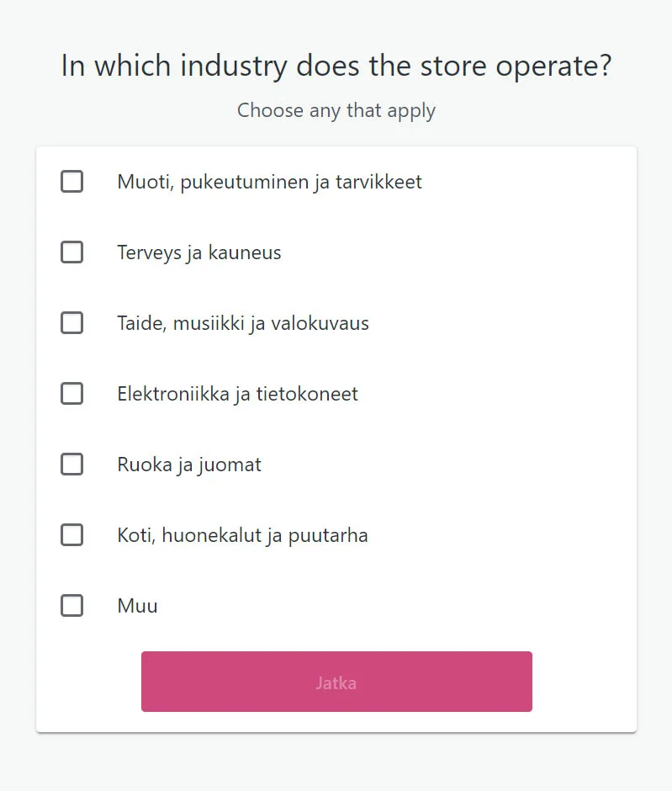Toggle the Ruoka ja juomat checkbox

[x=72, y=465]
